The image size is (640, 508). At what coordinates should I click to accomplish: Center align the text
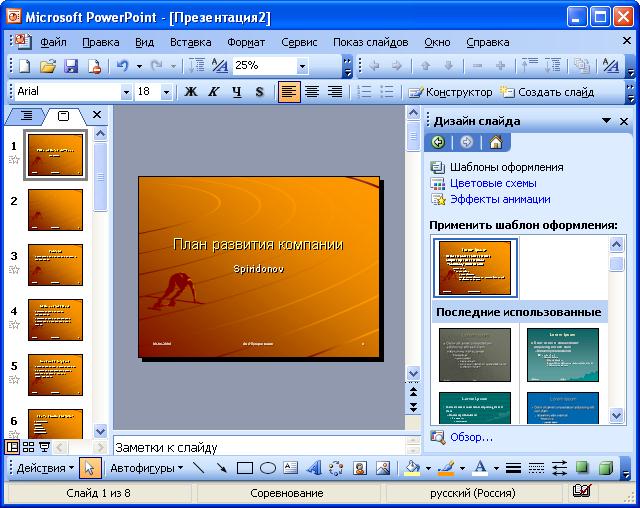(x=312, y=92)
